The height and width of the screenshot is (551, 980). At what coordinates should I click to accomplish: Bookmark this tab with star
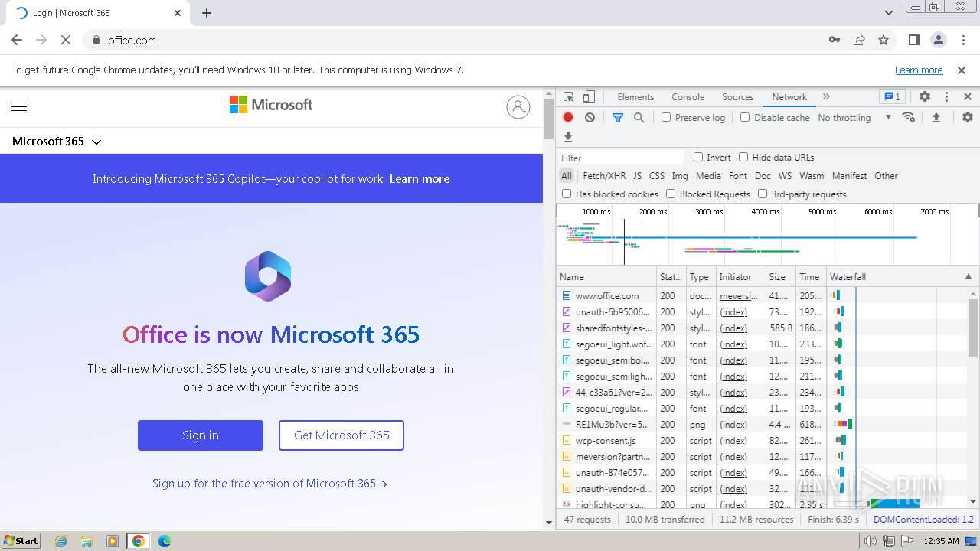click(x=884, y=40)
